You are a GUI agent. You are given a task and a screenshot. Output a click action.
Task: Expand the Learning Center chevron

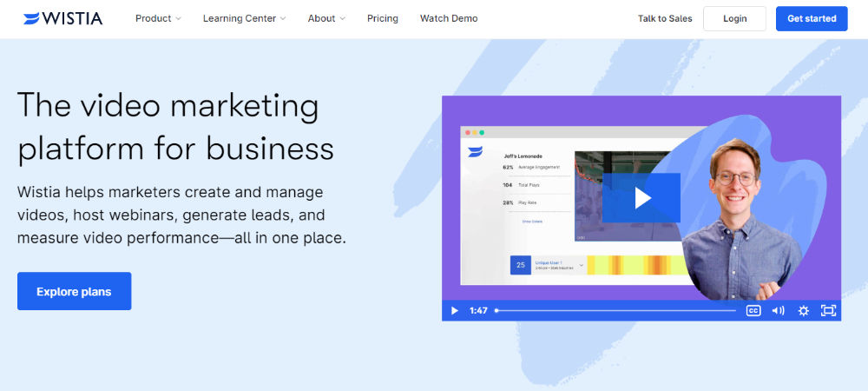[283, 19]
